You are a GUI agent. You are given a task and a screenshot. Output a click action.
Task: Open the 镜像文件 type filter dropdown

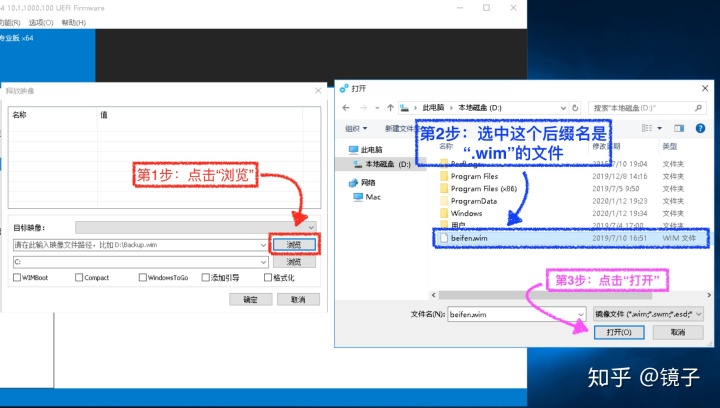tap(648, 314)
